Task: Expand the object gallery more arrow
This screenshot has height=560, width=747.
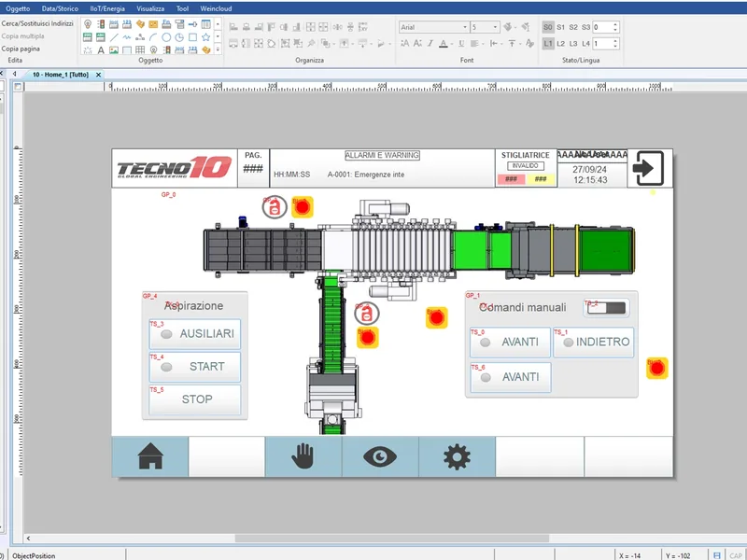Action: [x=218, y=49]
